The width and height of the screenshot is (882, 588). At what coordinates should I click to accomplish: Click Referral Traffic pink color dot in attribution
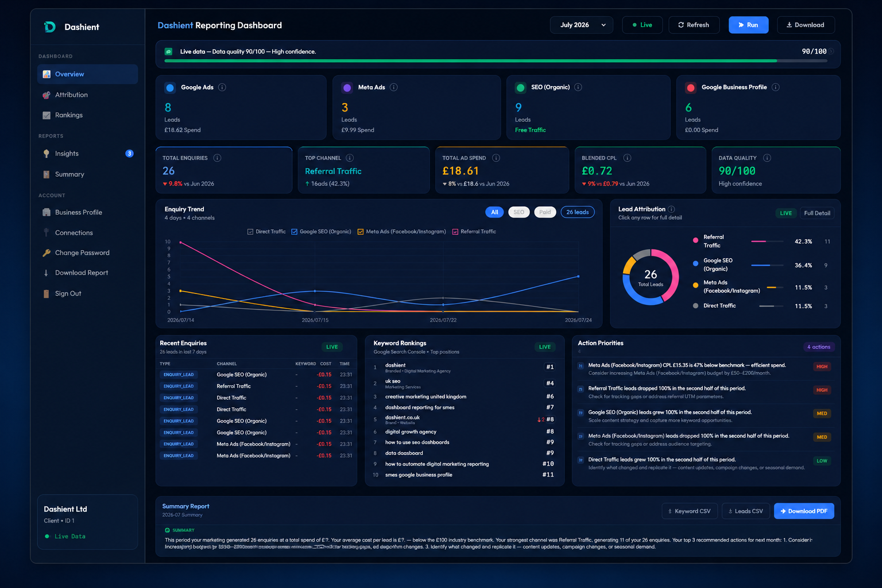[x=695, y=241]
